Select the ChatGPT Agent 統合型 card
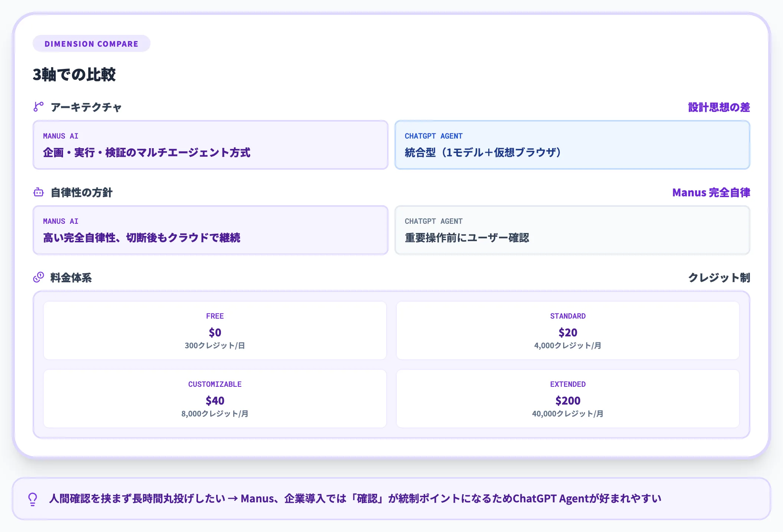This screenshot has width=783, height=532. [x=572, y=145]
